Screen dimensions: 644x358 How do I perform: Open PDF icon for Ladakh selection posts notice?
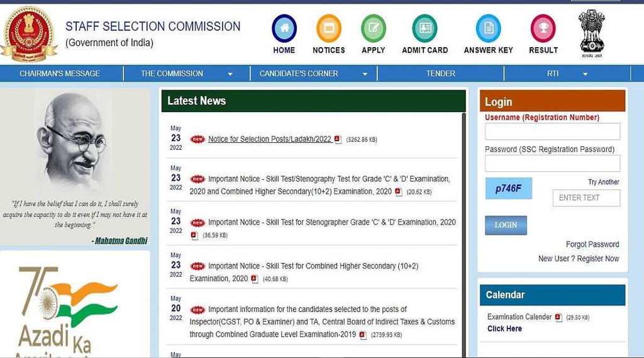(338, 139)
